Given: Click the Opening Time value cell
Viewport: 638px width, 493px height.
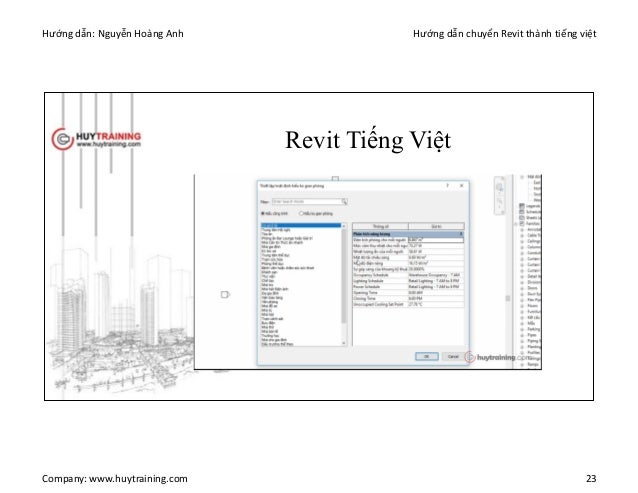Looking at the screenshot, I should [x=436, y=292].
